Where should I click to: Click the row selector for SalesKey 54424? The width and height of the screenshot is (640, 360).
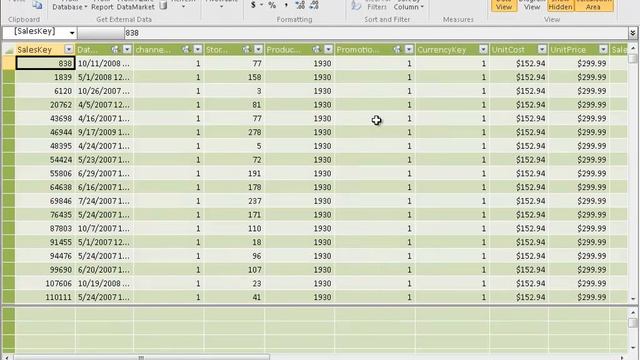pyautogui.click(x=9, y=160)
